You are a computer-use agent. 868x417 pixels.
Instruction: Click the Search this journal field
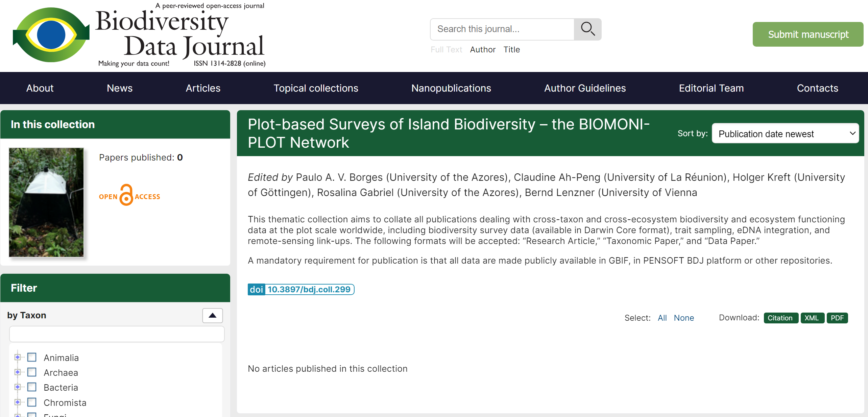(502, 29)
